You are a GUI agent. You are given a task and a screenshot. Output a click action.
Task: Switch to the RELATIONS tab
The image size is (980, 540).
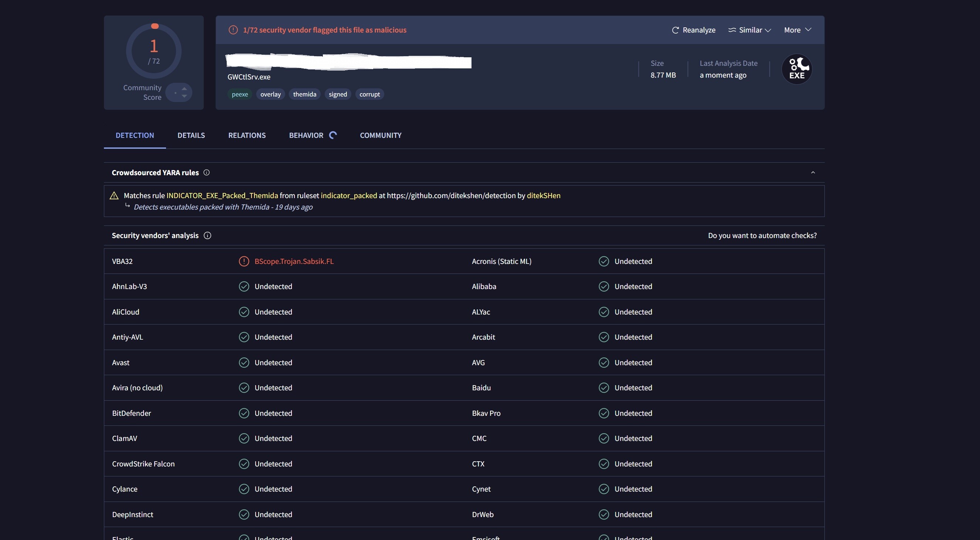pyautogui.click(x=247, y=135)
